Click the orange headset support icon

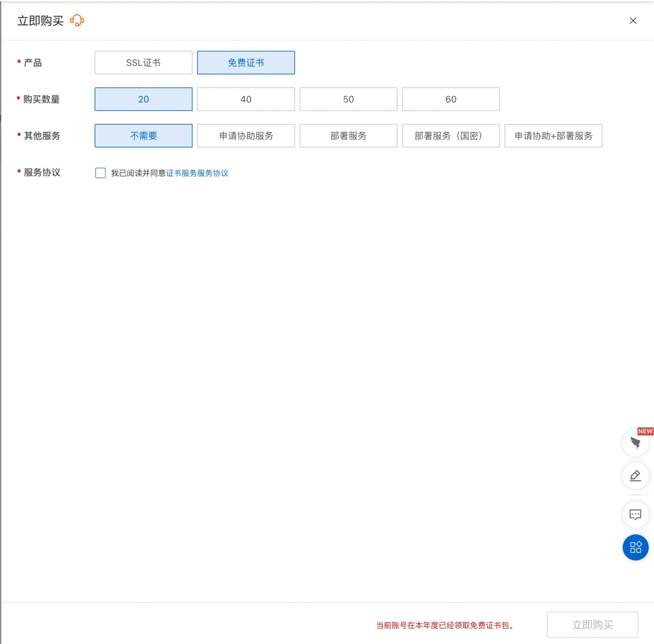tap(77, 20)
